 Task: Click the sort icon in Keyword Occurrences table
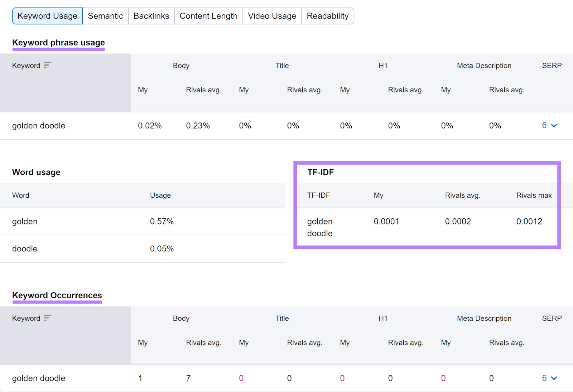pos(48,318)
